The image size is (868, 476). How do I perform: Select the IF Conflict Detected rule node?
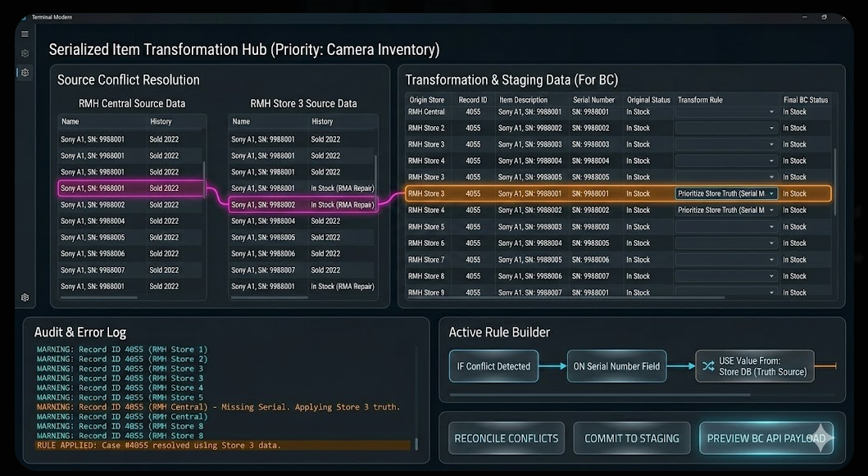click(493, 366)
